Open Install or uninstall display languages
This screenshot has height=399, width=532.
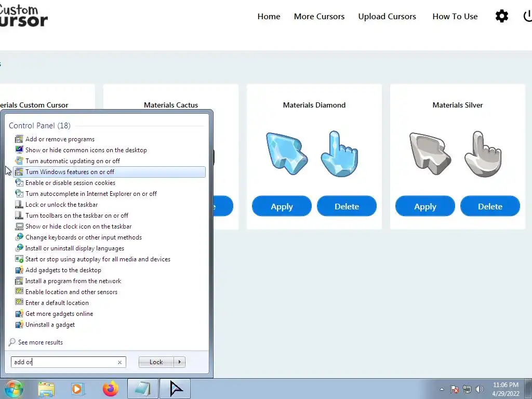tap(109, 248)
